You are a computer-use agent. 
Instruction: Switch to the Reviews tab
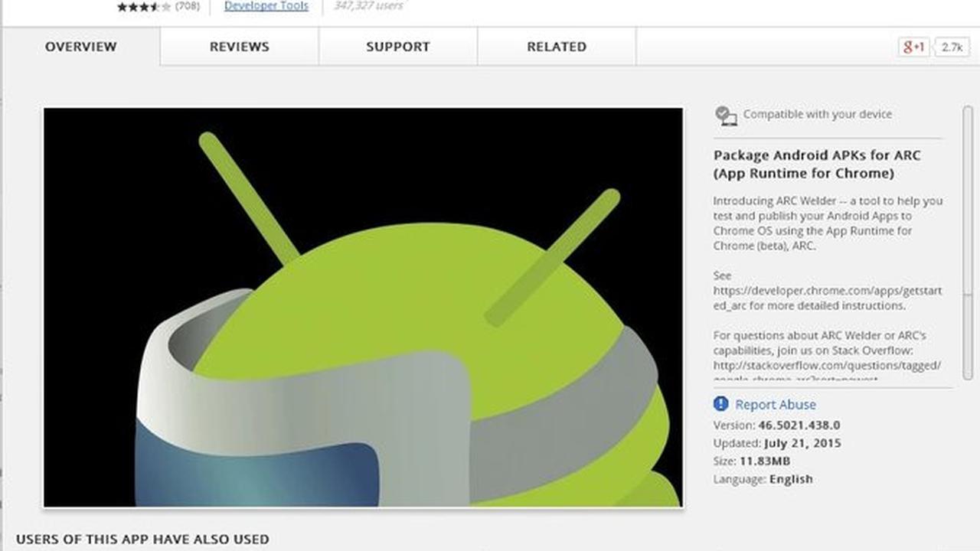point(240,47)
